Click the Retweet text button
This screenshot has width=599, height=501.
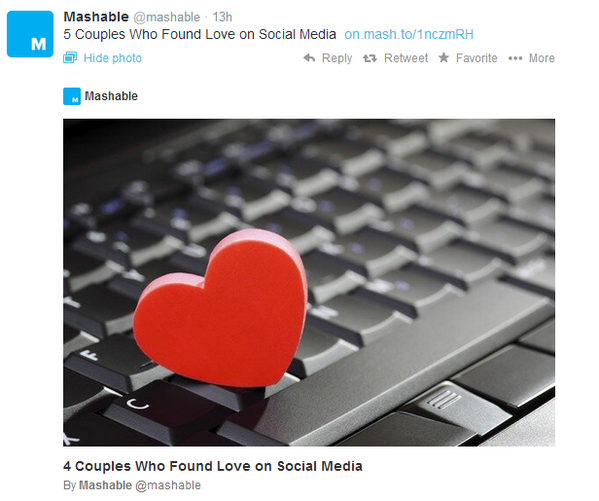click(406, 58)
